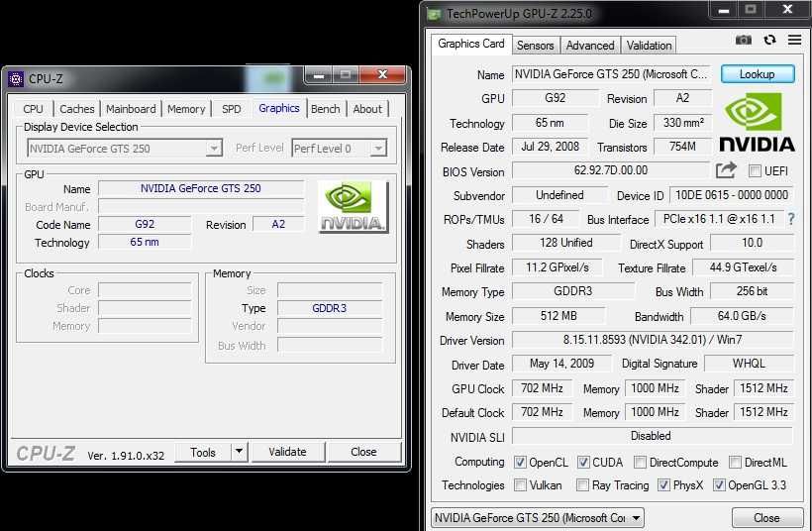This screenshot has height=531, width=812.
Task: Click the CPU-Z Code Name G92 value
Action: (x=145, y=224)
